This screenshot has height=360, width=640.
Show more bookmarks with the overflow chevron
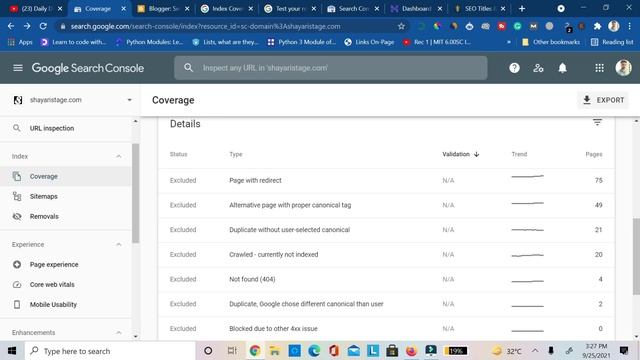tap(509, 42)
